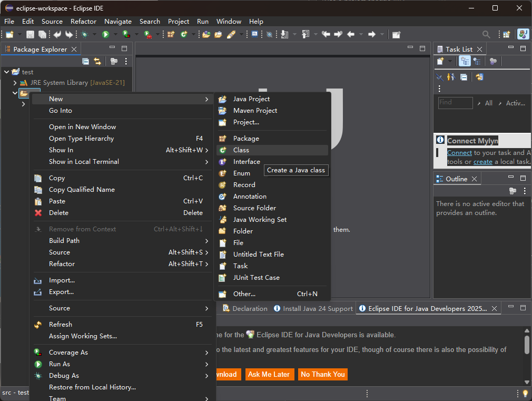Screen dimensions: 532x401
Task: Toggle Java perspective button
Action: point(523,34)
